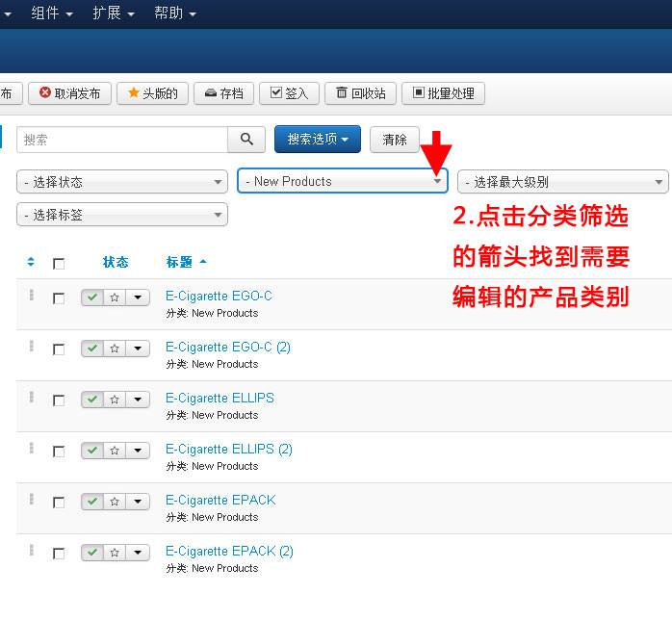672x620 pixels.
Task: Check the E-Cigarette ELLIPS (2) row checkbox
Action: 59,452
